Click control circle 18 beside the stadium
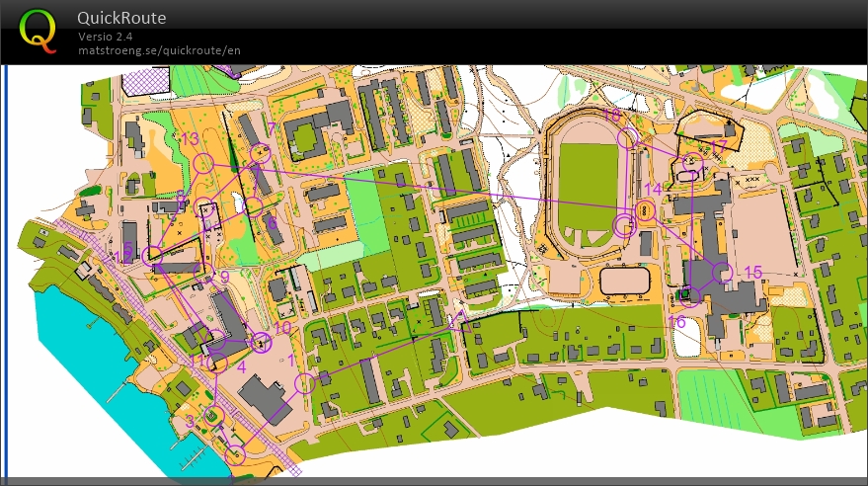The height and width of the screenshot is (486, 868). [x=626, y=138]
